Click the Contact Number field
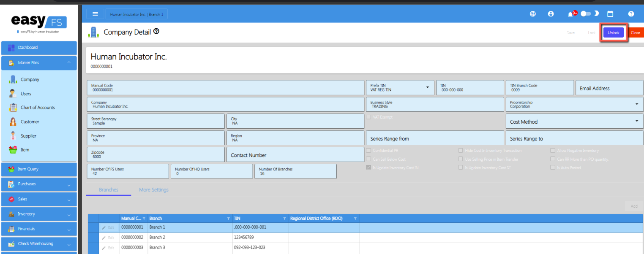This screenshot has height=254, width=644. tap(295, 155)
